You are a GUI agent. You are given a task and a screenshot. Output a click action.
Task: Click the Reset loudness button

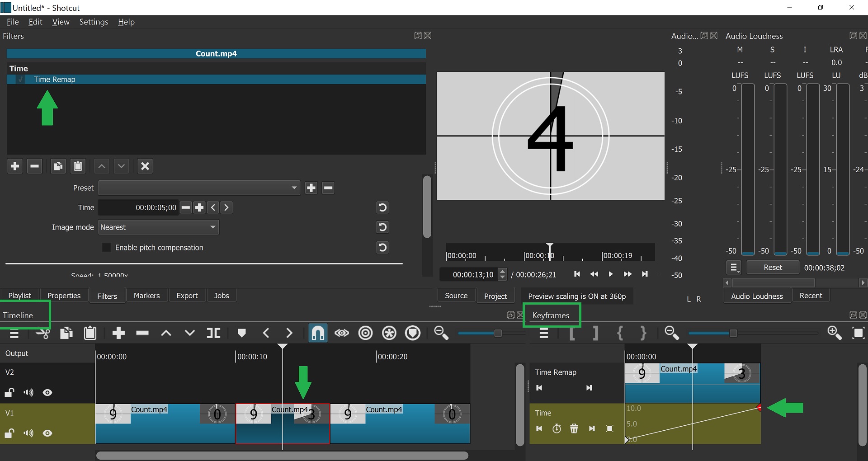773,268
